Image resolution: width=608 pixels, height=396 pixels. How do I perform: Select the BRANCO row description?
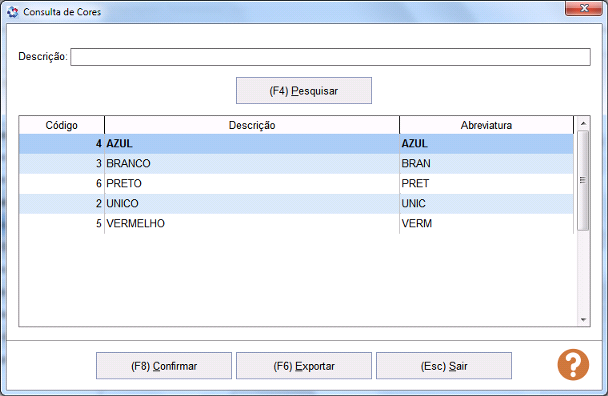click(x=252, y=164)
